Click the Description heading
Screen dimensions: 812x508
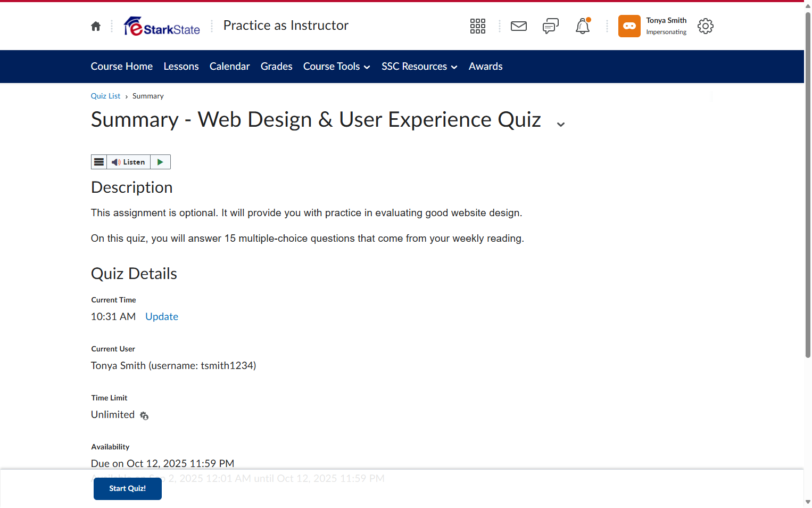point(132,187)
